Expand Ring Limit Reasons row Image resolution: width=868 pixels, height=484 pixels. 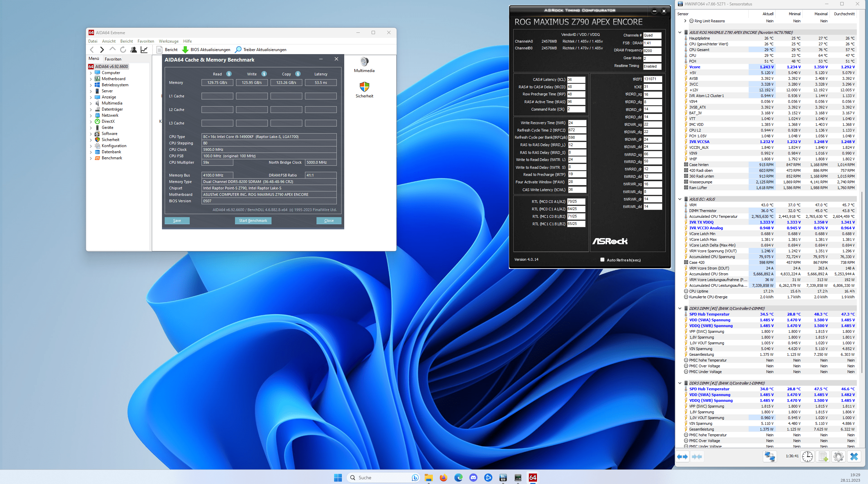pos(685,21)
